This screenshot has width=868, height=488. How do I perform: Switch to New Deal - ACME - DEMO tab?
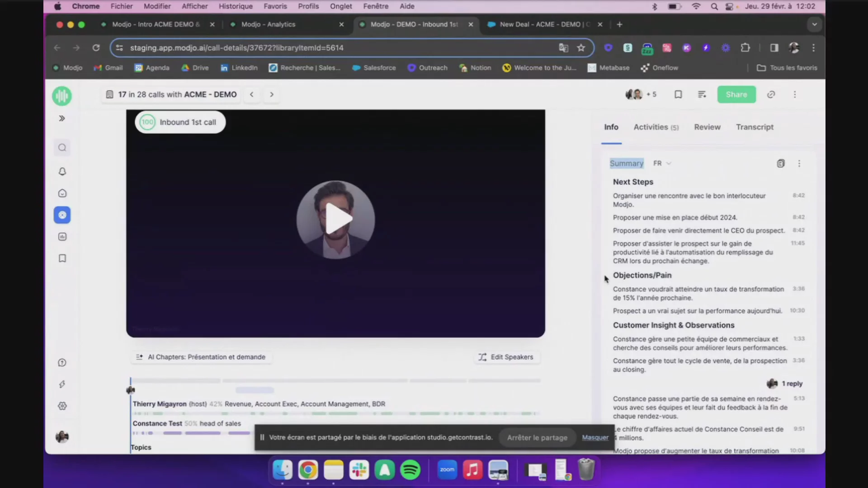[x=544, y=24]
